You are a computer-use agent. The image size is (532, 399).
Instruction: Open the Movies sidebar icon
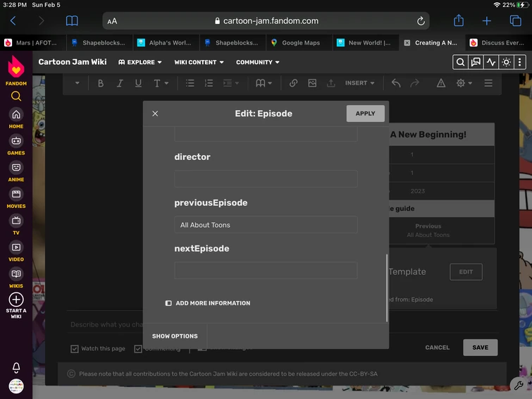[16, 195]
